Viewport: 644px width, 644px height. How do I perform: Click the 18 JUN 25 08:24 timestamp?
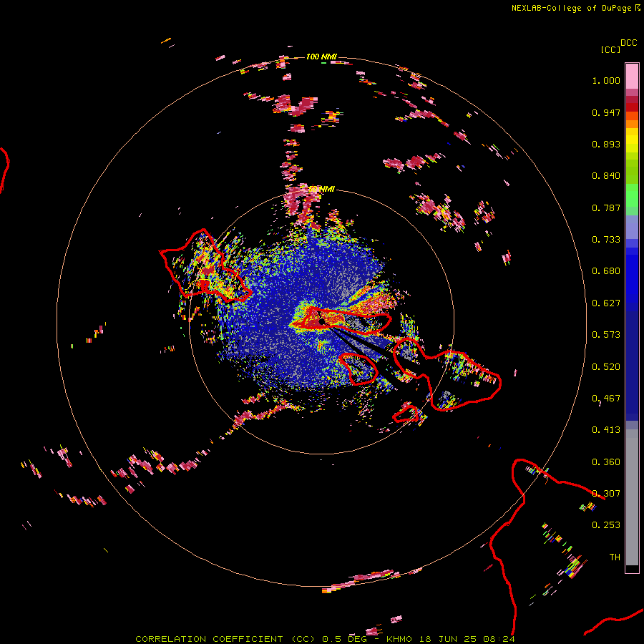pyautogui.click(x=467, y=639)
